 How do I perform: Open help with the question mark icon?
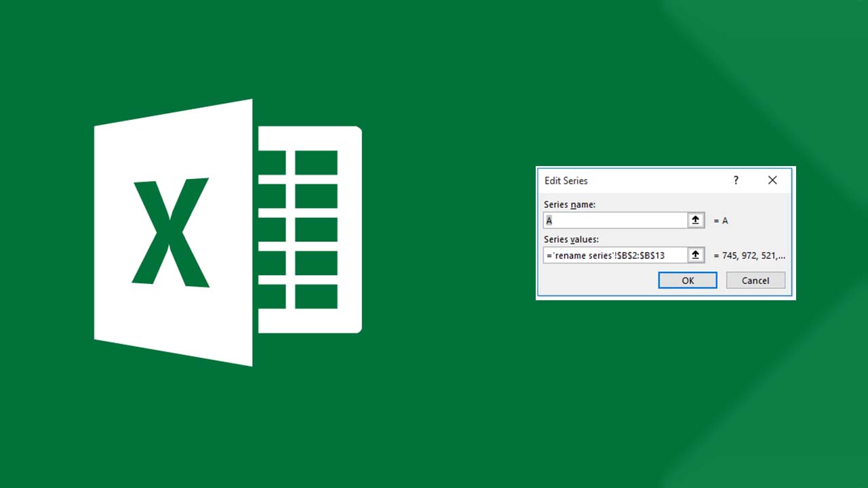[x=736, y=180]
